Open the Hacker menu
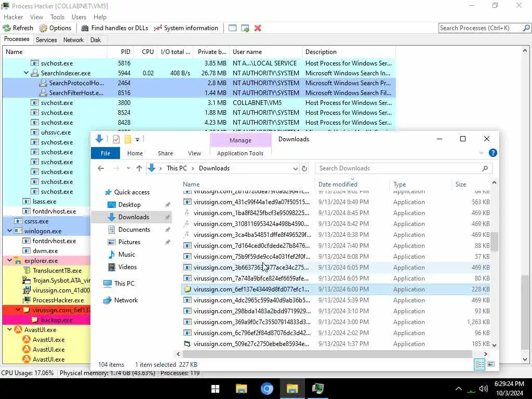Viewport: 532px width, 399px height. coord(13,17)
